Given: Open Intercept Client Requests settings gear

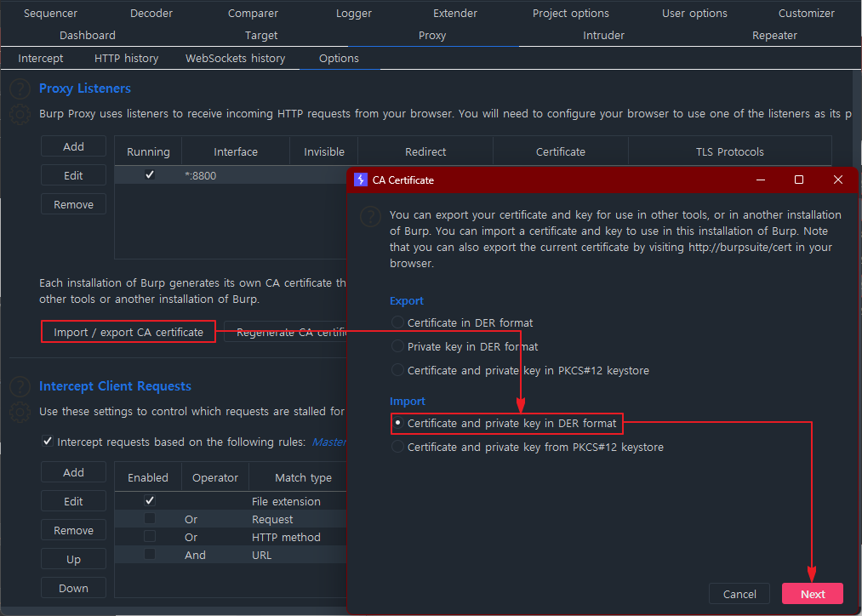Looking at the screenshot, I should pyautogui.click(x=20, y=412).
